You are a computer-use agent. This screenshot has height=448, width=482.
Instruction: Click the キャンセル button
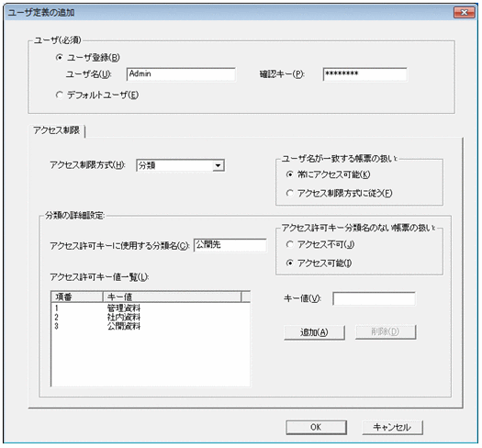tap(392, 427)
